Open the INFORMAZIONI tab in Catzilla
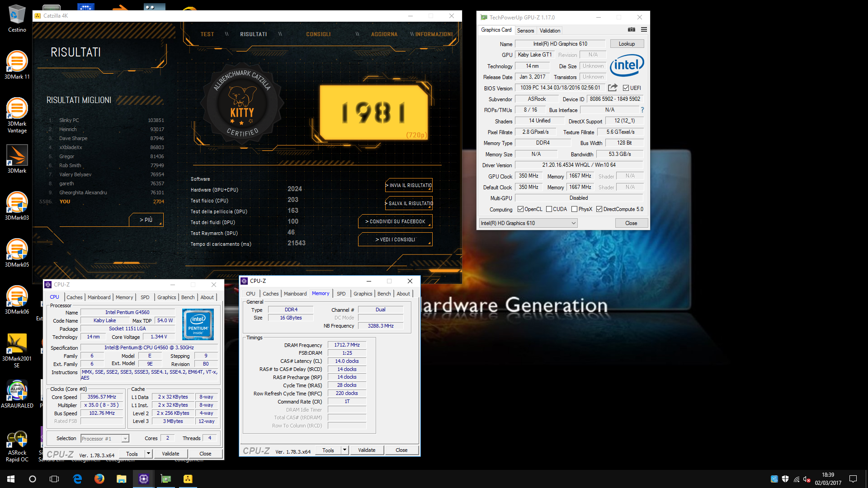The width and height of the screenshot is (868, 488). pos(434,34)
